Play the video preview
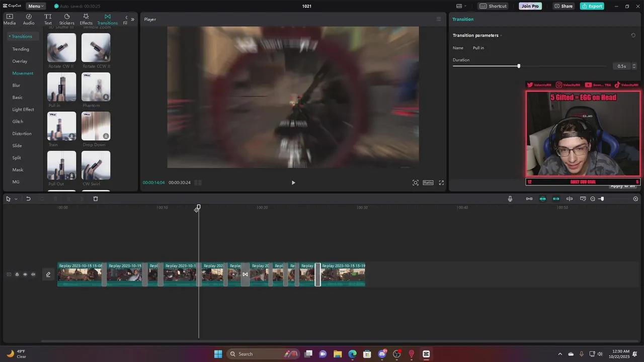 293,183
